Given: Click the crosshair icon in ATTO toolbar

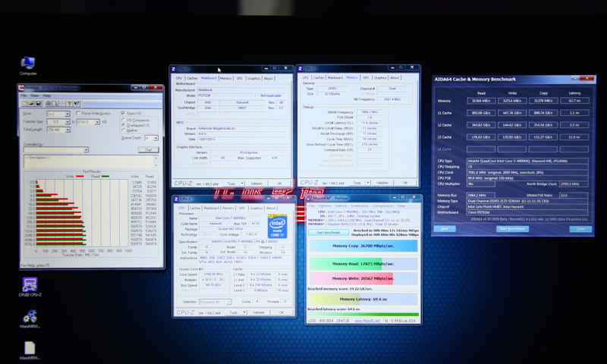Looking at the screenshot, I should point(62,103).
